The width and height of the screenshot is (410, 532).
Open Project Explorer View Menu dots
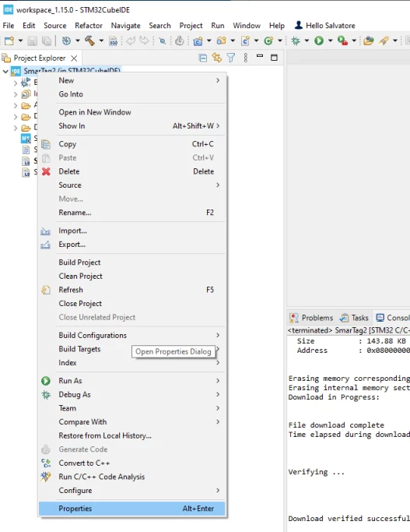(x=246, y=58)
